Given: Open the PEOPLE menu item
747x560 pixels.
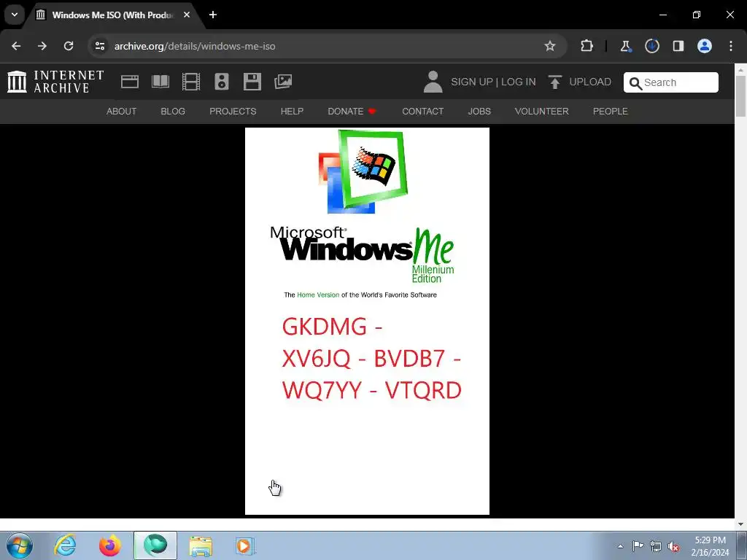Looking at the screenshot, I should point(611,112).
